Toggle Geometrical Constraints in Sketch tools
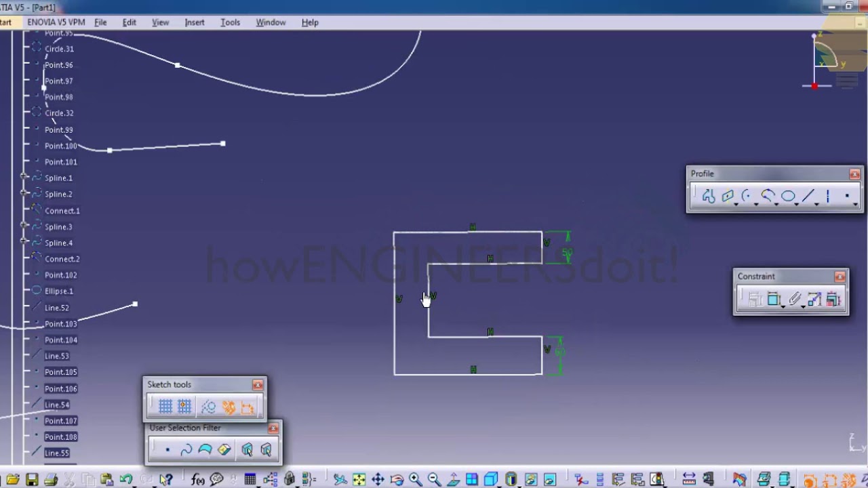This screenshot has width=868, height=488. 229,407
